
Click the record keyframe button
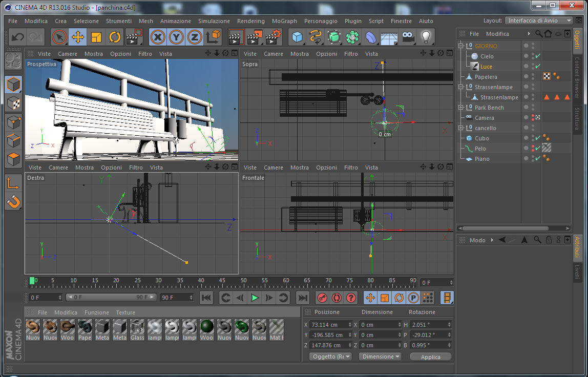(322, 298)
